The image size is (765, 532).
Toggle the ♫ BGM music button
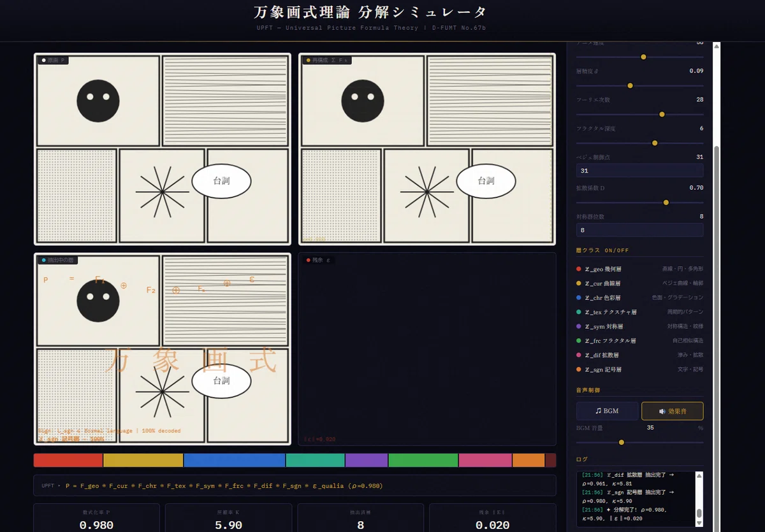pyautogui.click(x=607, y=411)
